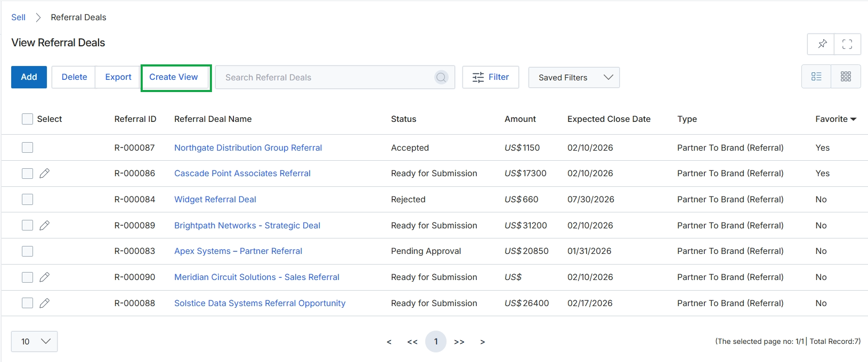The height and width of the screenshot is (362, 868).
Task: Open Meridian Circuit Solutions - Sales Referral
Action: pos(257,277)
